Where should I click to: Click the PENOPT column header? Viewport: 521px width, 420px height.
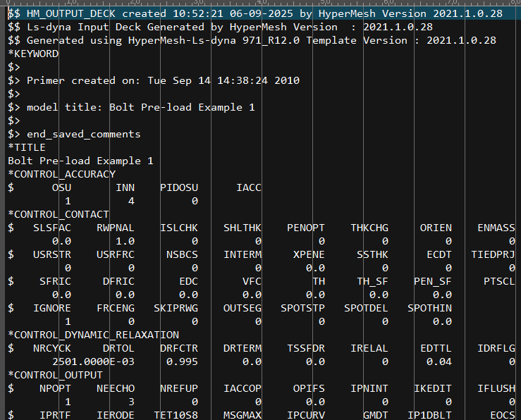(x=306, y=228)
